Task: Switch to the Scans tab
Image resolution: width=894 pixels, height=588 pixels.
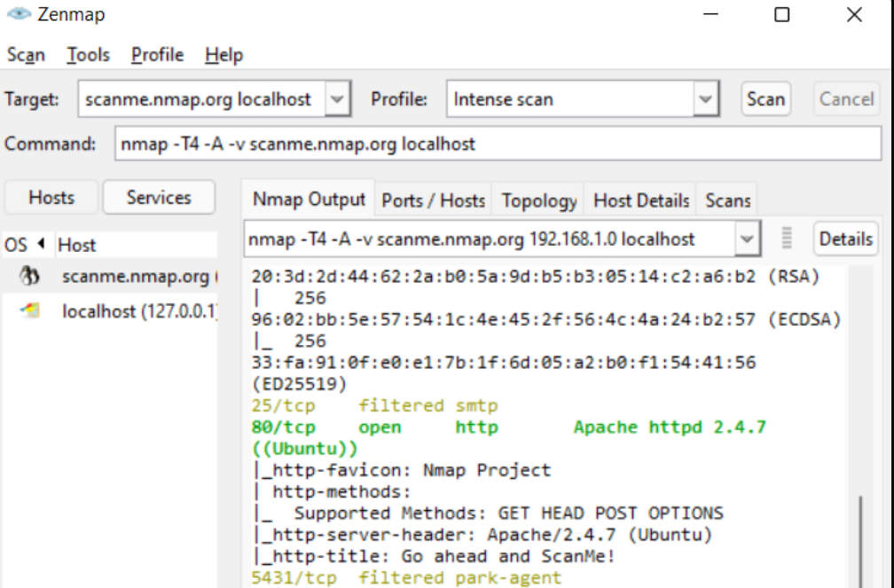Action: tap(727, 200)
